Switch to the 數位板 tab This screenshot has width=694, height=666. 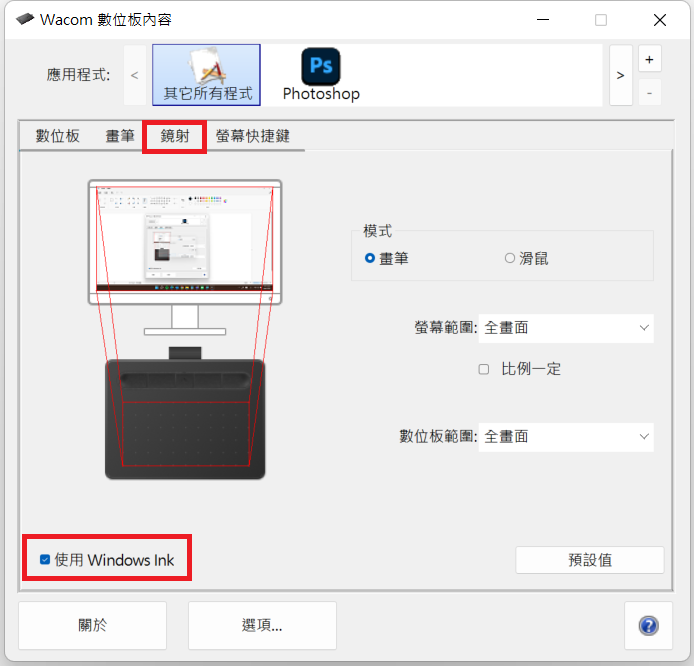(x=58, y=136)
